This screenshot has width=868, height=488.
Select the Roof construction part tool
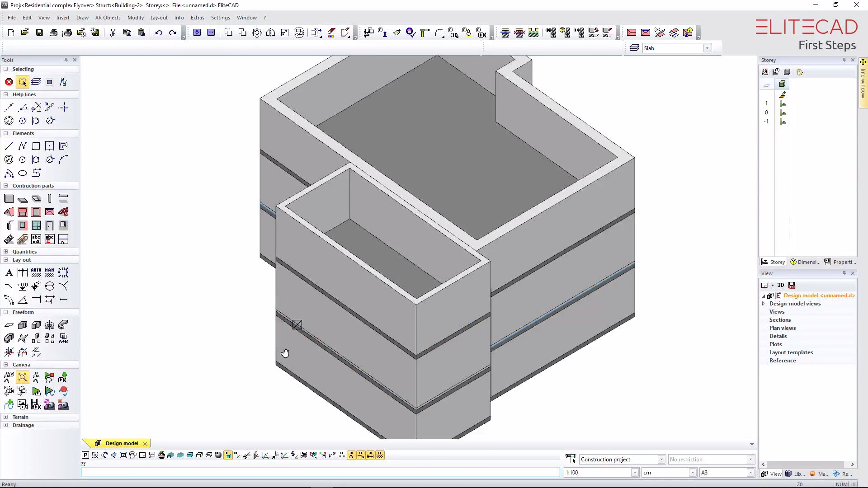pos(9,212)
